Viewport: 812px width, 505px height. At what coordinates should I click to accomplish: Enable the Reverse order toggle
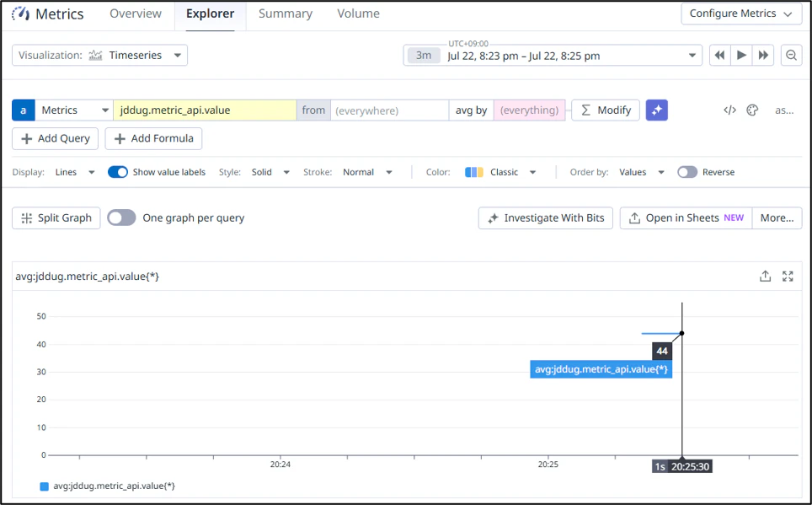(687, 172)
